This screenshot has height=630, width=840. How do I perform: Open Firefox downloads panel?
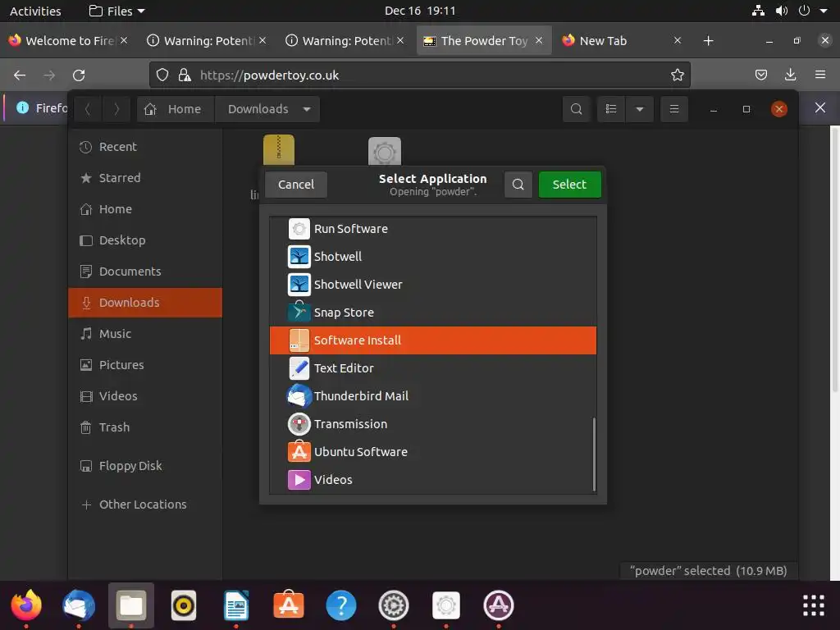(790, 75)
